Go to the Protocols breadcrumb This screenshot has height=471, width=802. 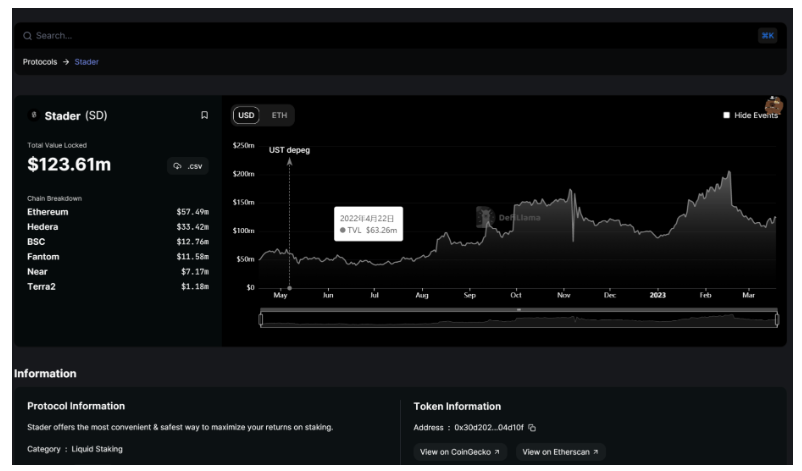[40, 62]
